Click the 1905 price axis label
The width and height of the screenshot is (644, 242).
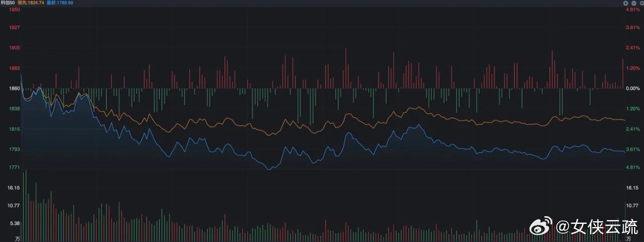pyautogui.click(x=14, y=48)
